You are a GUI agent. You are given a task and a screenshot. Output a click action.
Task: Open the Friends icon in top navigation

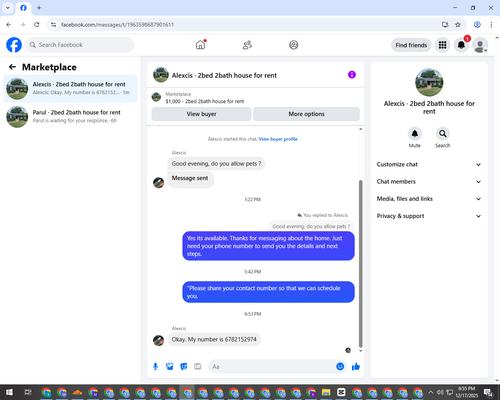(x=247, y=45)
